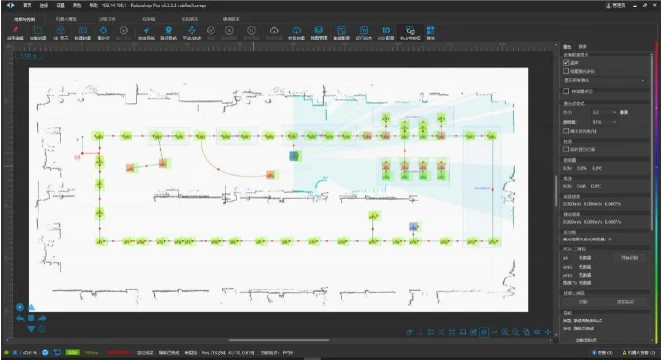Select the blue robot marker inside the laser scan
661x361 pixels.
click(295, 156)
